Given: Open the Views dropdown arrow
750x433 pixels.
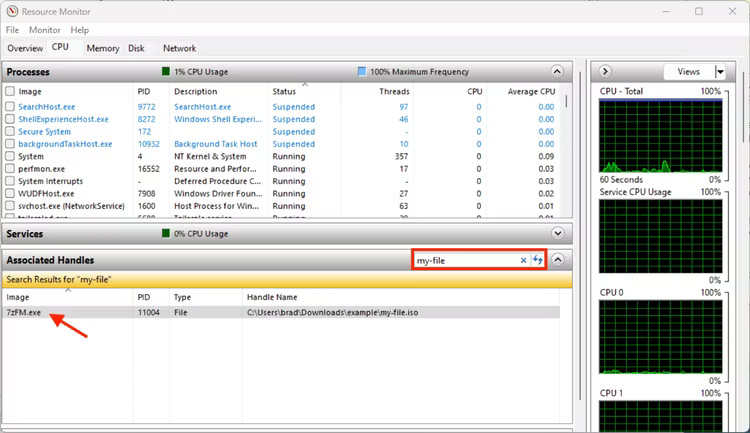Looking at the screenshot, I should pos(720,72).
